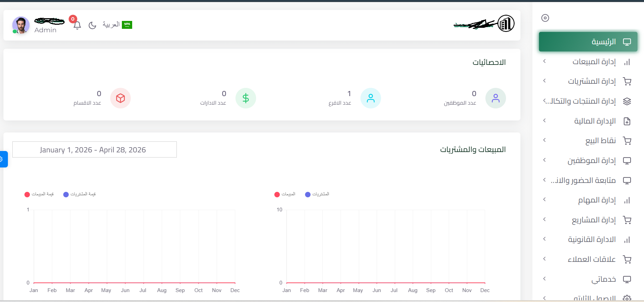Click file-plus icon beside الإدارة المالية
Image resolution: width=644 pixels, height=302 pixels.
pos(627,121)
